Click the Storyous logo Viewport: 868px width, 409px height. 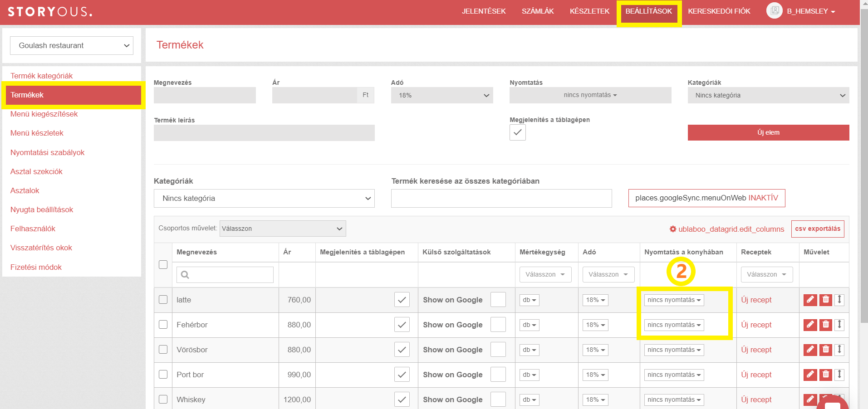pos(50,12)
